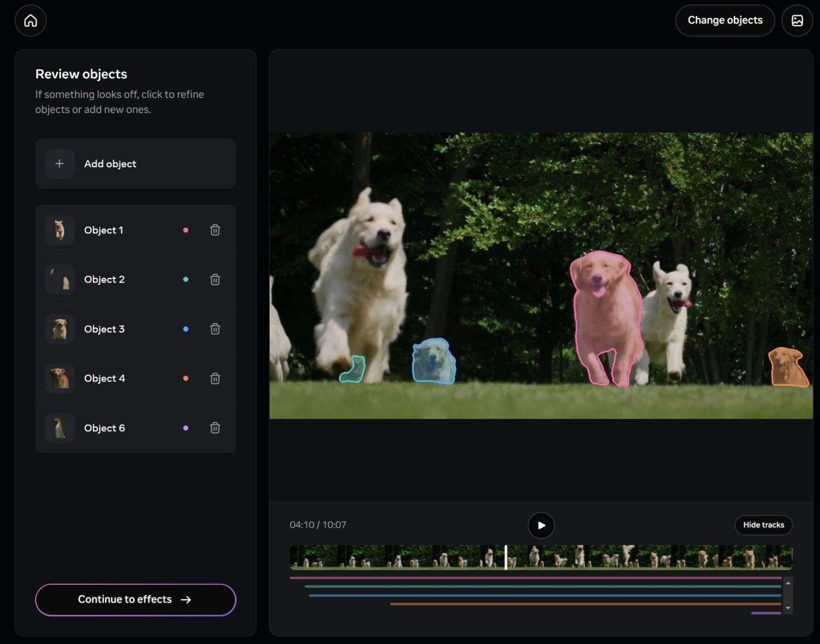Select Object 6 in the list
This screenshot has width=820, height=644.
click(x=104, y=428)
